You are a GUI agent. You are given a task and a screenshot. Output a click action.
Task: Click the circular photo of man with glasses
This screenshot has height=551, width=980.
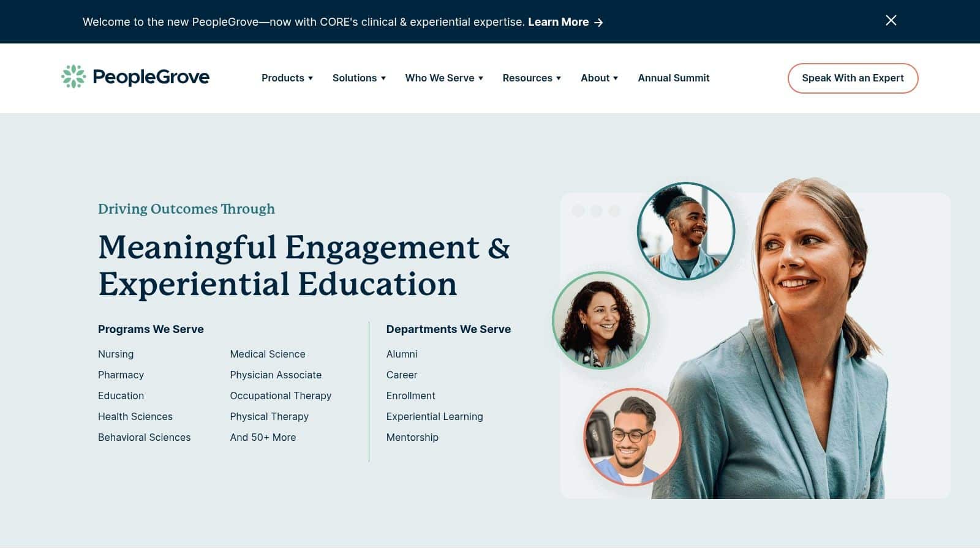click(x=632, y=437)
